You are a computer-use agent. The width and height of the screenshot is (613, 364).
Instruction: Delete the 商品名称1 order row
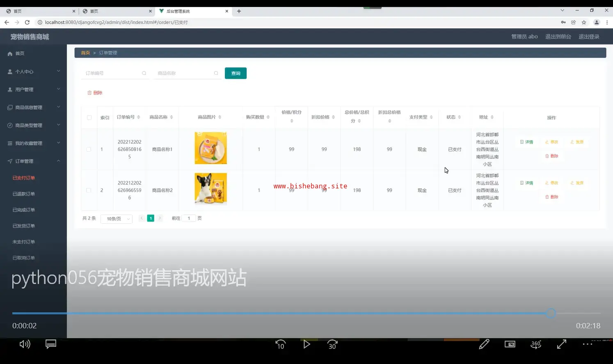coord(551,156)
